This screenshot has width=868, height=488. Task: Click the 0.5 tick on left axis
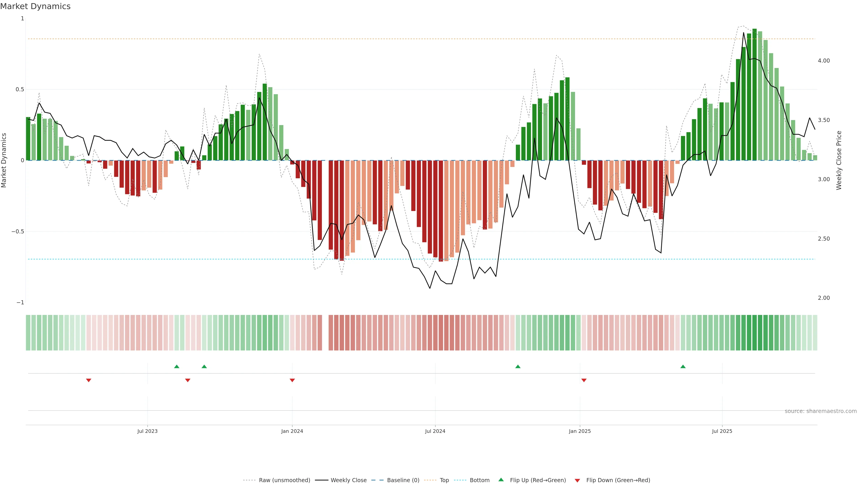coord(20,90)
